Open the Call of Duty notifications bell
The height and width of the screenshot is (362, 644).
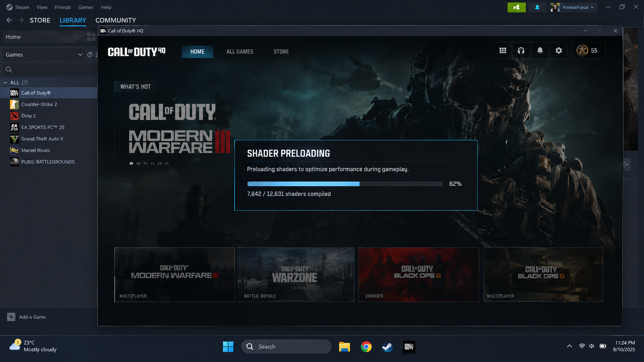point(540,50)
